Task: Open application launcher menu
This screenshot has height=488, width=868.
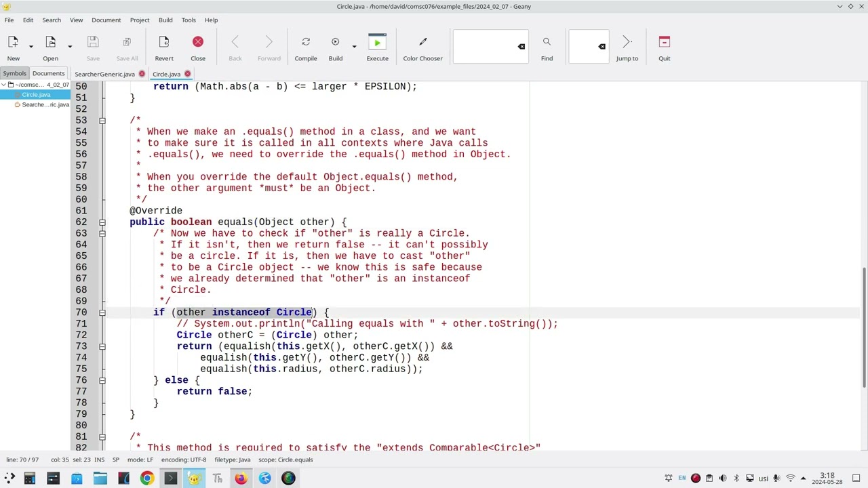Action: tap(9, 479)
